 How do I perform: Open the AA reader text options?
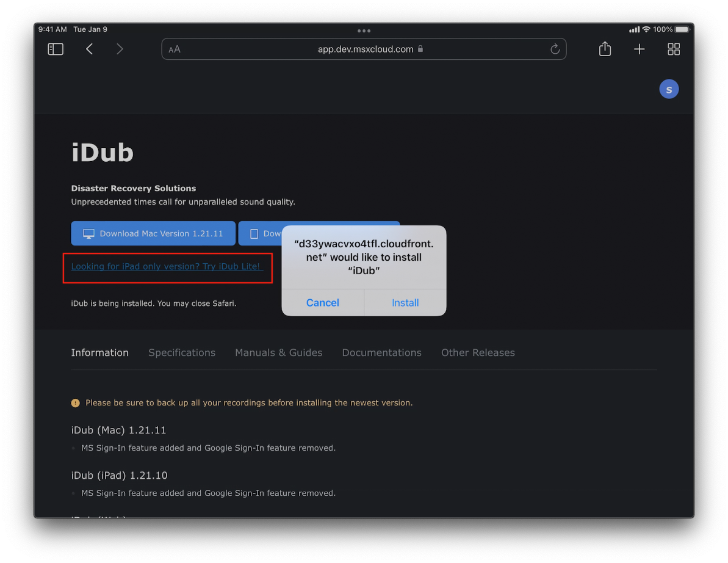[x=175, y=49]
